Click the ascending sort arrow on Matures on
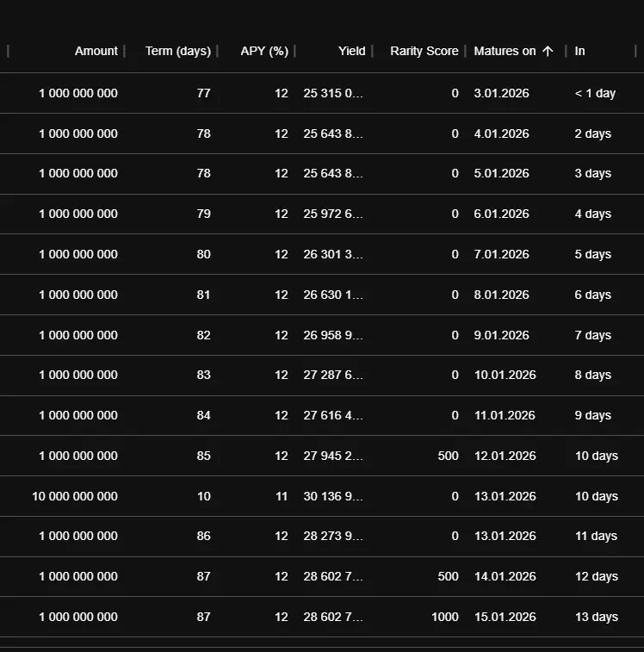This screenshot has width=644, height=652. pyautogui.click(x=548, y=51)
